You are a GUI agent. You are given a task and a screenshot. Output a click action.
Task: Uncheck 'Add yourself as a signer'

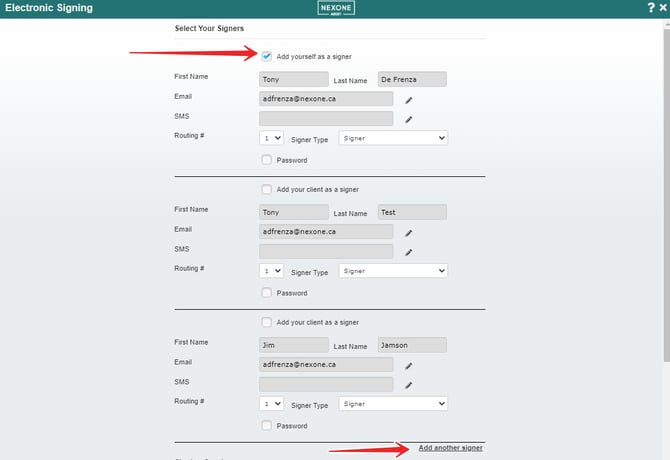(267, 57)
